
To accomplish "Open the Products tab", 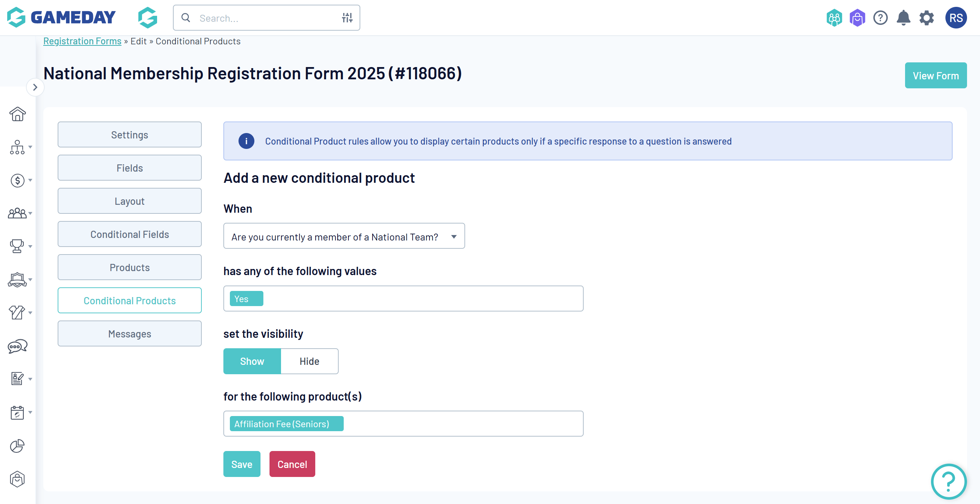I will pos(129,267).
